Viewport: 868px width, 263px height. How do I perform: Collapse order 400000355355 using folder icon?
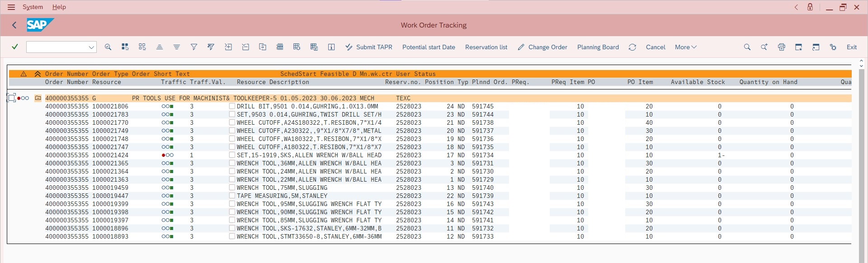[38, 98]
